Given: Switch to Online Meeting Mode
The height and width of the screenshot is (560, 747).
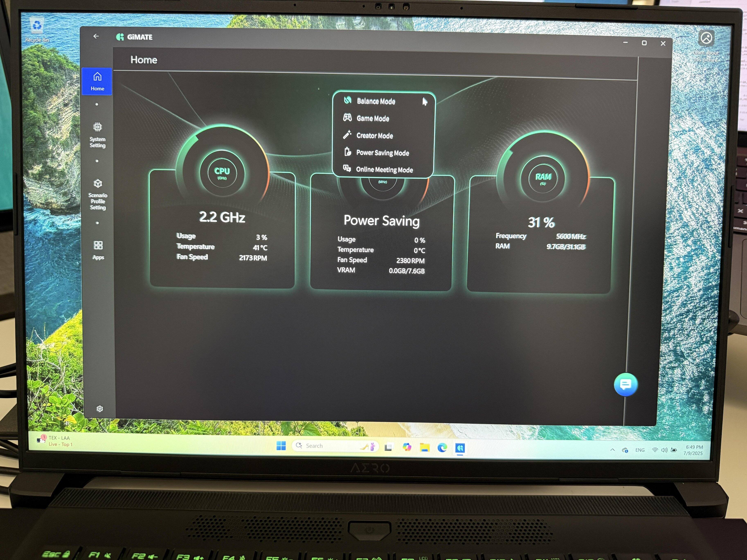Looking at the screenshot, I should point(384,170).
